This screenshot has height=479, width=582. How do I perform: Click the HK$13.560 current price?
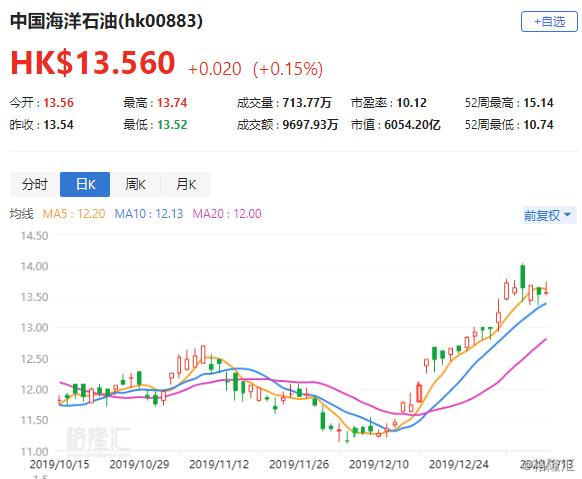pos(93,62)
